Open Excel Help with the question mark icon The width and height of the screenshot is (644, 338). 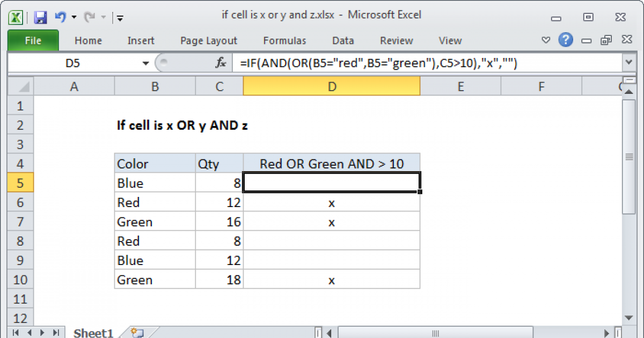pos(566,40)
